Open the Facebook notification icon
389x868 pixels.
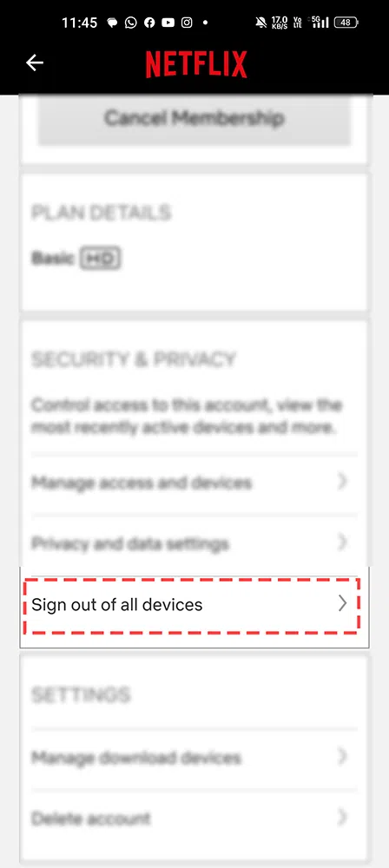click(x=149, y=23)
